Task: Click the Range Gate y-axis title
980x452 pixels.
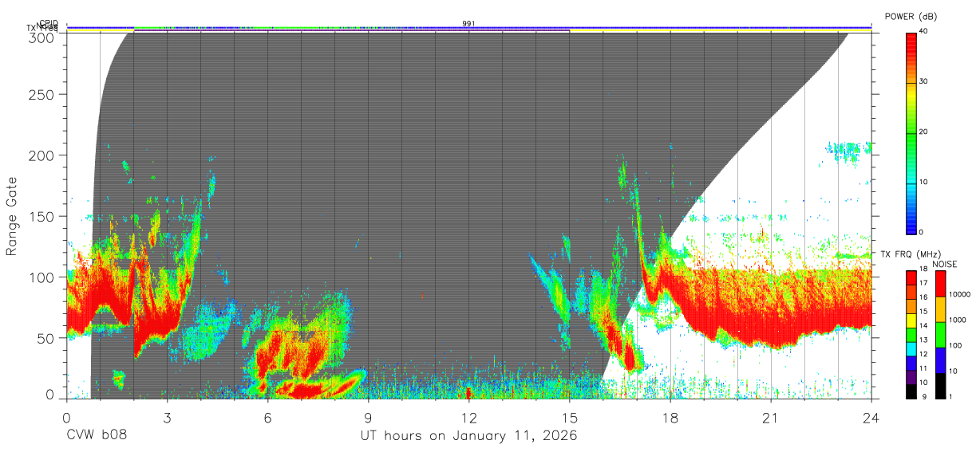Action: pos(12,216)
